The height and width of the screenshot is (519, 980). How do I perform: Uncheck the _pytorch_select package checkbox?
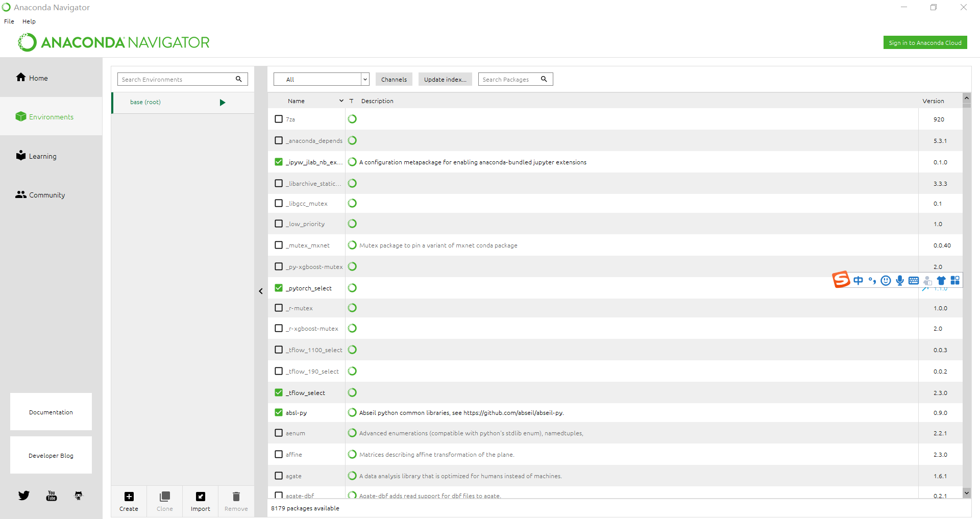(x=279, y=288)
